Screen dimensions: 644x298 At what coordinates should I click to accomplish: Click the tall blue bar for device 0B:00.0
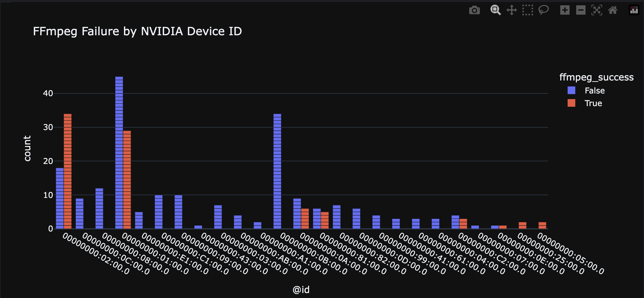tap(277, 171)
